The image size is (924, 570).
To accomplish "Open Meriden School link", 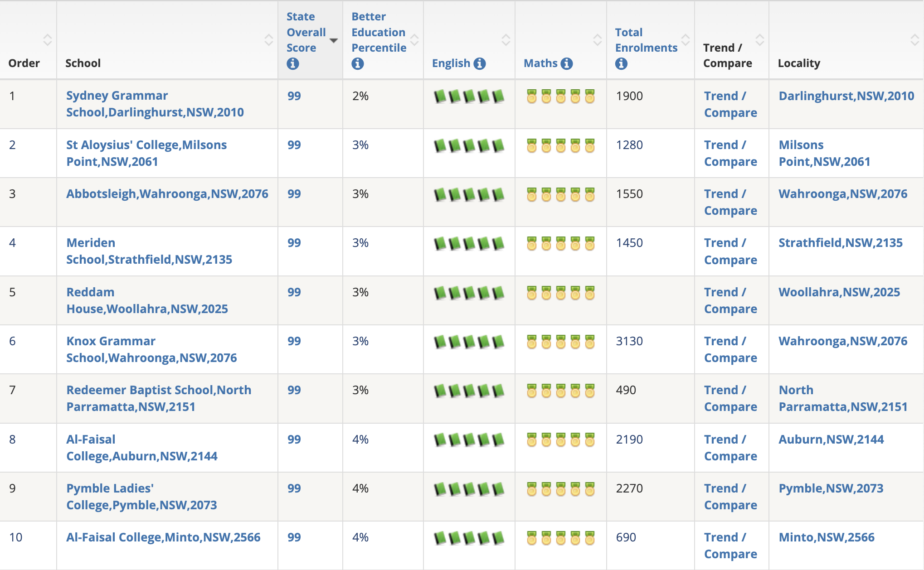I will coord(149,251).
